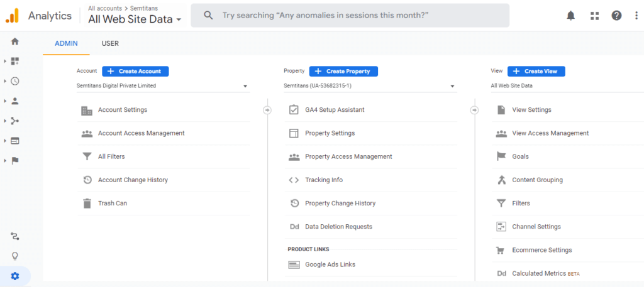The image size is (644, 287).
Task: Click the Tracking Info code brackets icon
Action: point(294,180)
